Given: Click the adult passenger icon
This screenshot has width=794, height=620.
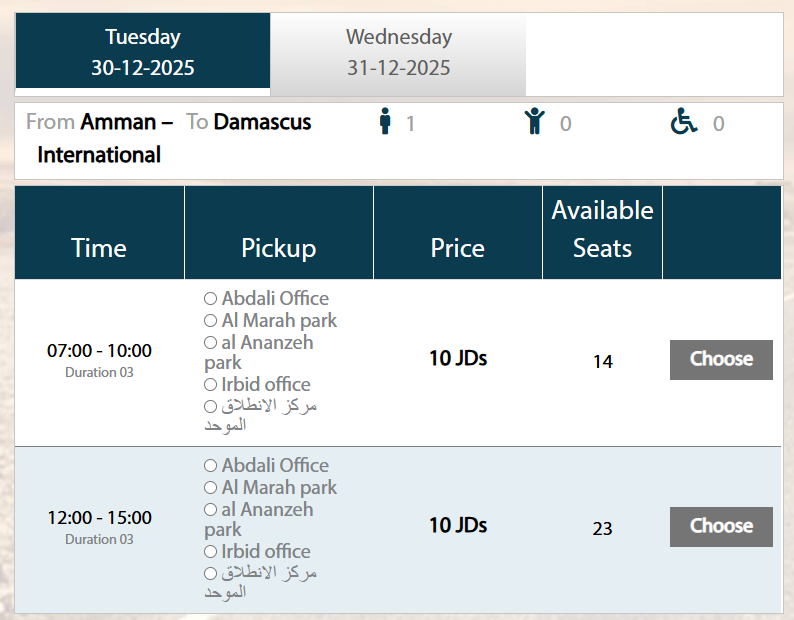Looking at the screenshot, I should click(x=385, y=123).
